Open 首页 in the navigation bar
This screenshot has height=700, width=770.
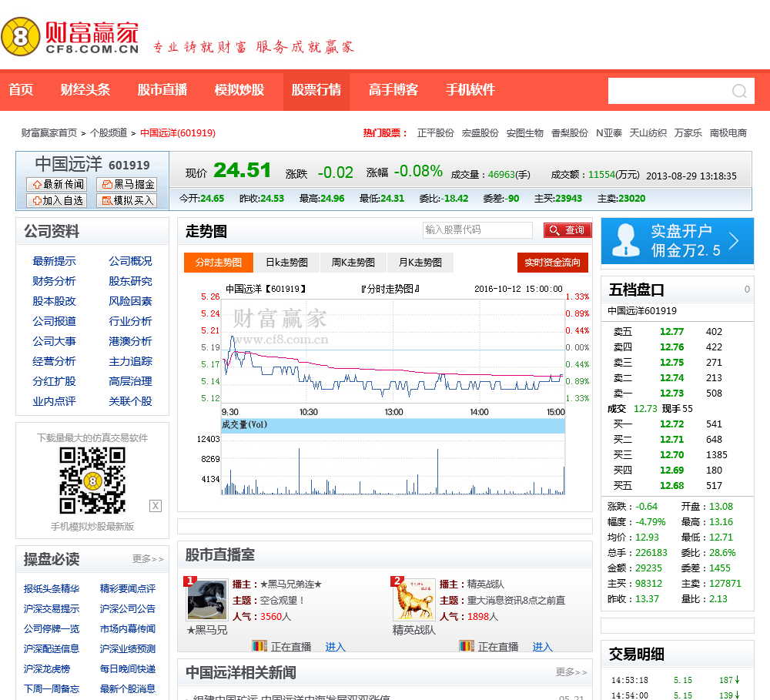[x=21, y=89]
